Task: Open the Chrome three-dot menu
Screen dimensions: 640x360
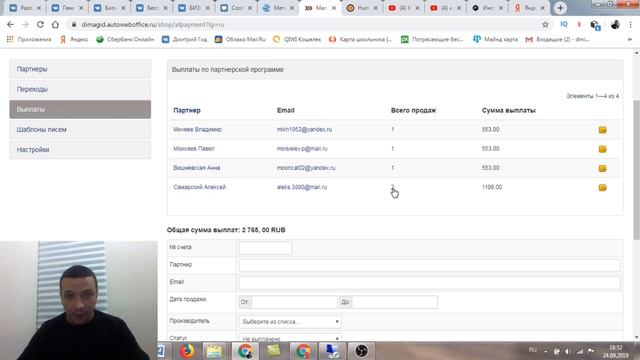Action: [x=631, y=24]
